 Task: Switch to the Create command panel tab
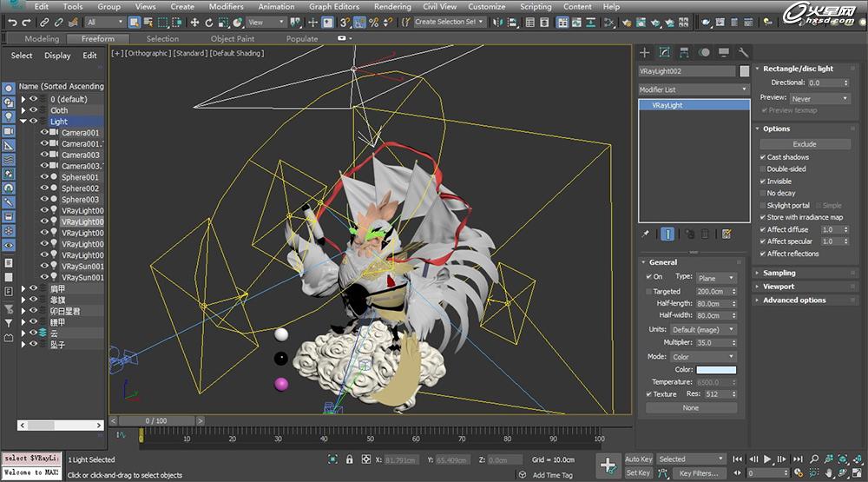click(644, 52)
